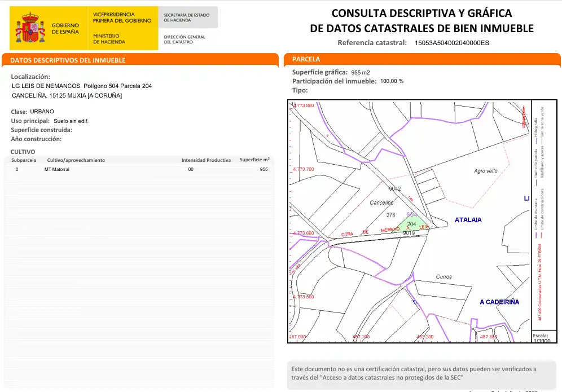Screen dimensions: 562x392
Task: Click parcel number 278 on the map
Action: [390, 215]
